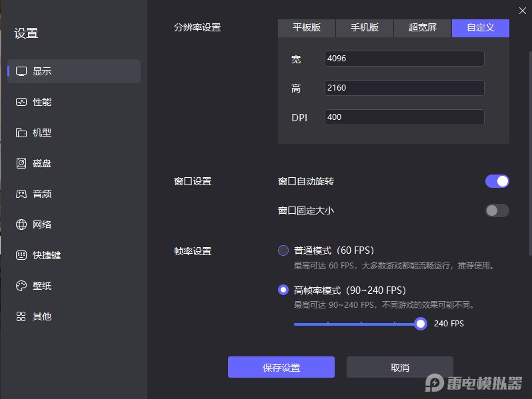The height and width of the screenshot is (399, 532).
Task: Click the 磁盘 disk icon
Action: pos(21,163)
